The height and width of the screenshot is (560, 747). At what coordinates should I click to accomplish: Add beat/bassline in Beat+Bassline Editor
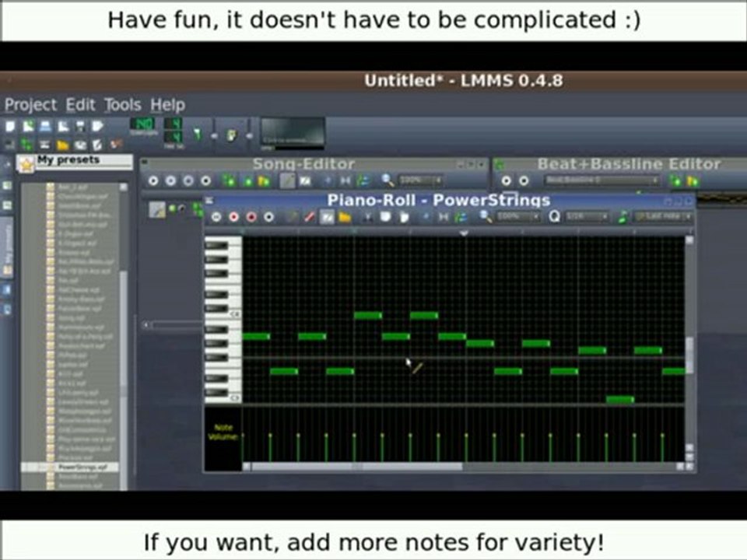pos(675,181)
